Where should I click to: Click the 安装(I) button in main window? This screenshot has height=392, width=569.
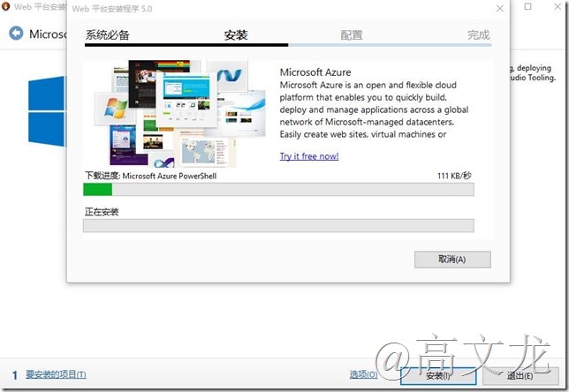(438, 376)
